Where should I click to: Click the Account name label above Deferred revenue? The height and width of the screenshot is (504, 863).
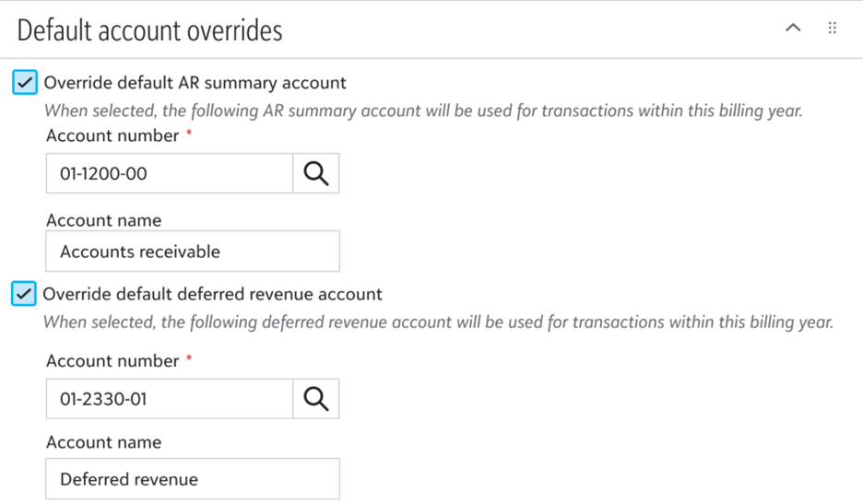tap(103, 442)
